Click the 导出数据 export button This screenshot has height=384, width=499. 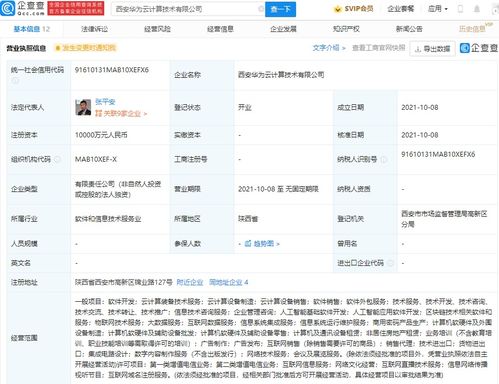(432, 49)
